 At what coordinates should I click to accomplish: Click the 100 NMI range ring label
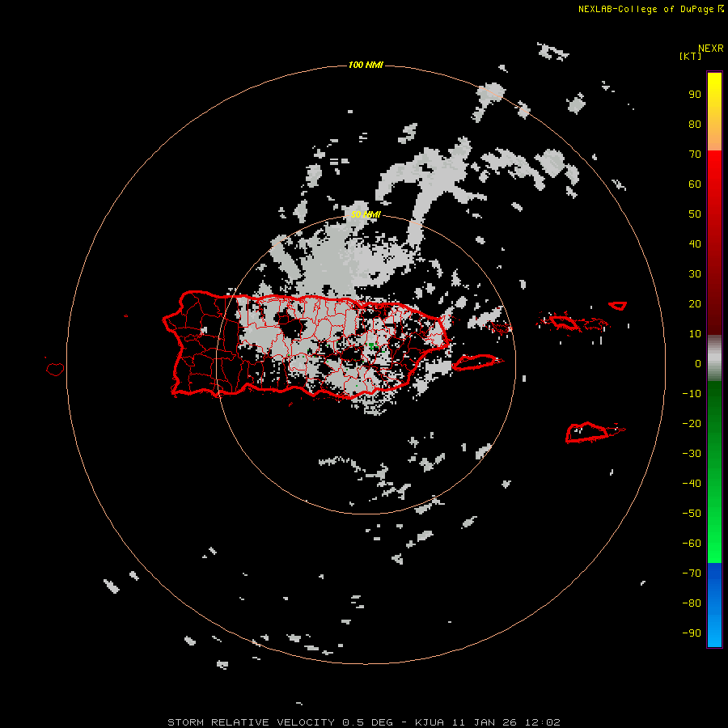coord(366,65)
